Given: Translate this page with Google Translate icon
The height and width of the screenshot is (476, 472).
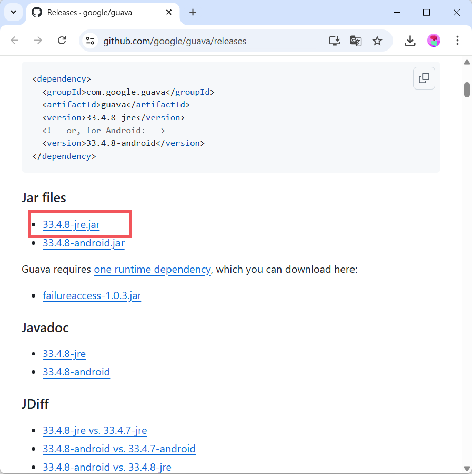Looking at the screenshot, I should [x=356, y=41].
